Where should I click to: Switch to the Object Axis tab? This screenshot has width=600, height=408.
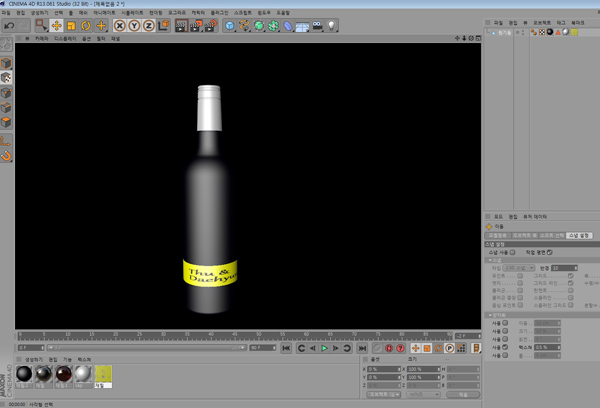click(x=525, y=235)
